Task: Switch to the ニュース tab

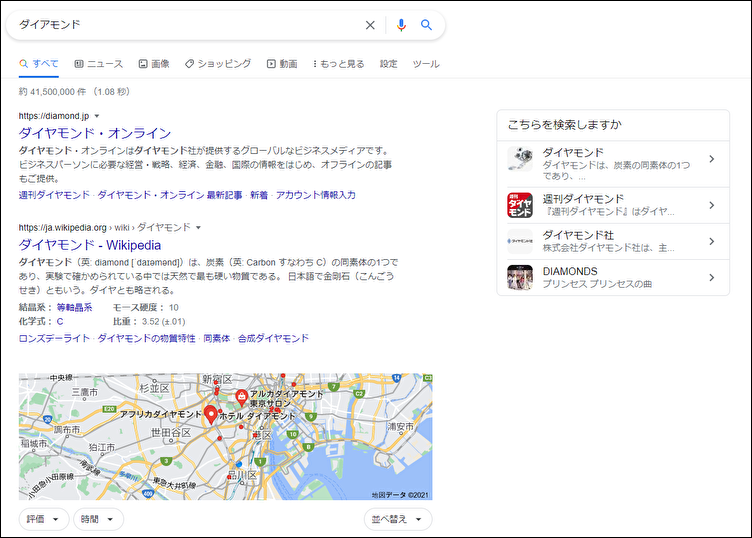Action: point(99,64)
